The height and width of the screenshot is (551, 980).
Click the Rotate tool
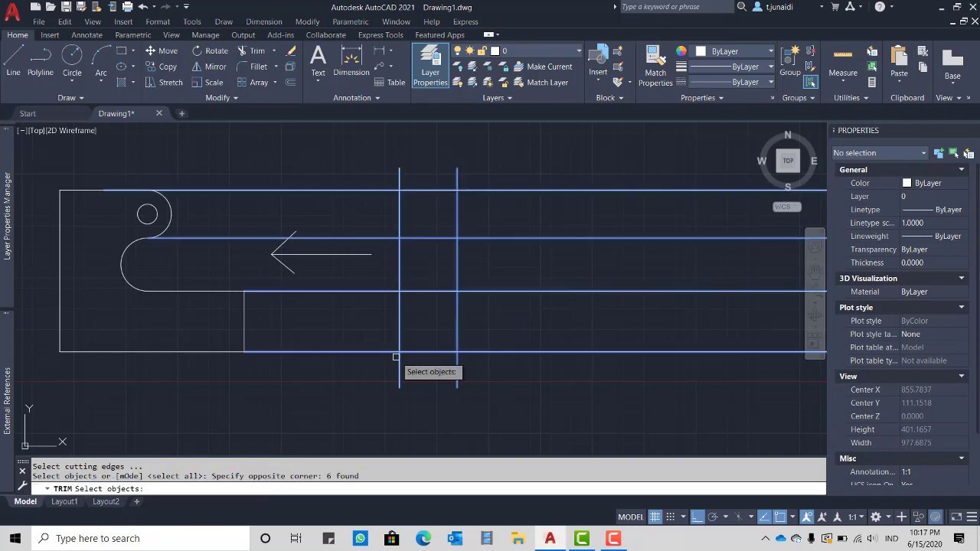pos(210,51)
